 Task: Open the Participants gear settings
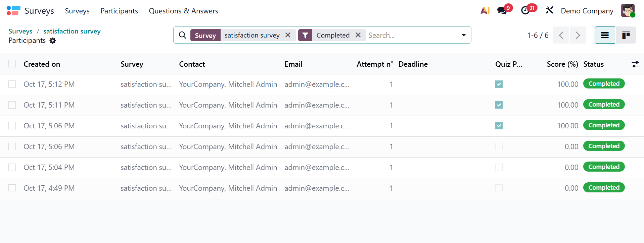[x=53, y=41]
